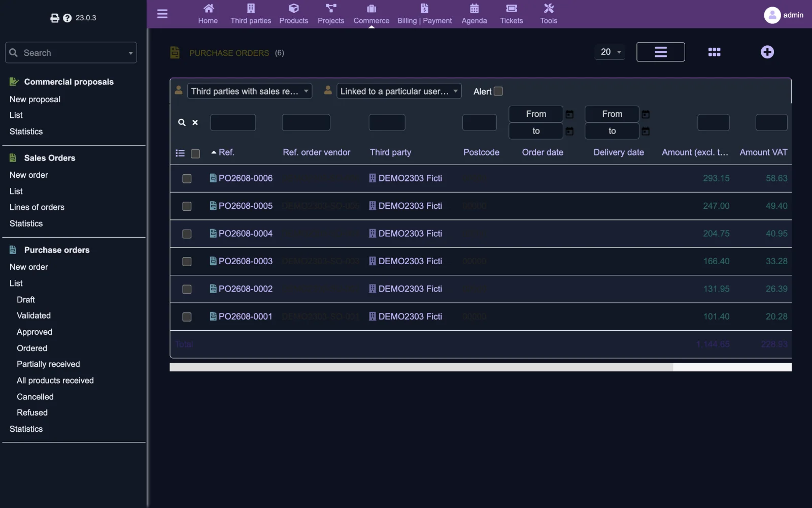Select checkbox for PO2608-0005
812x508 pixels.
pyautogui.click(x=187, y=206)
